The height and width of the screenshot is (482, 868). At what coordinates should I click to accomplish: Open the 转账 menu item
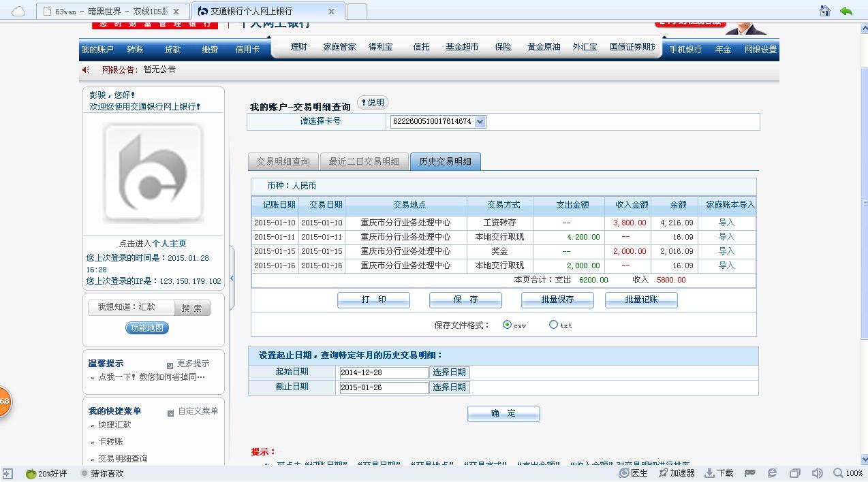tap(135, 50)
